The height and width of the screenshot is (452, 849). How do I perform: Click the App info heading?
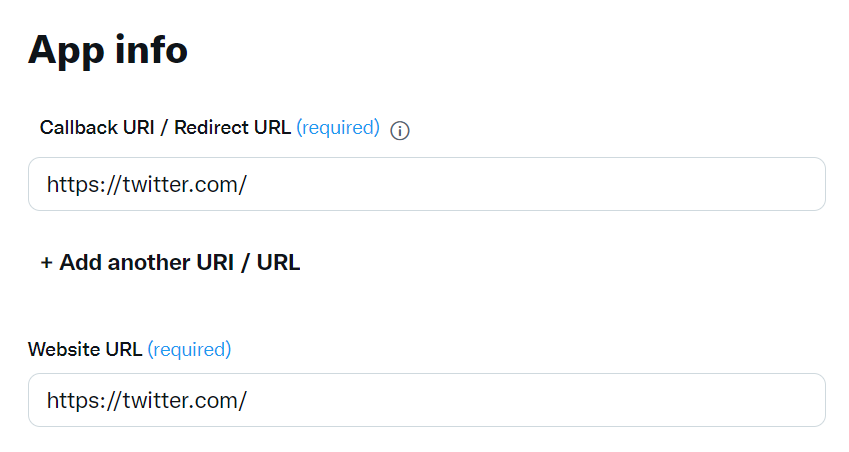[108, 49]
